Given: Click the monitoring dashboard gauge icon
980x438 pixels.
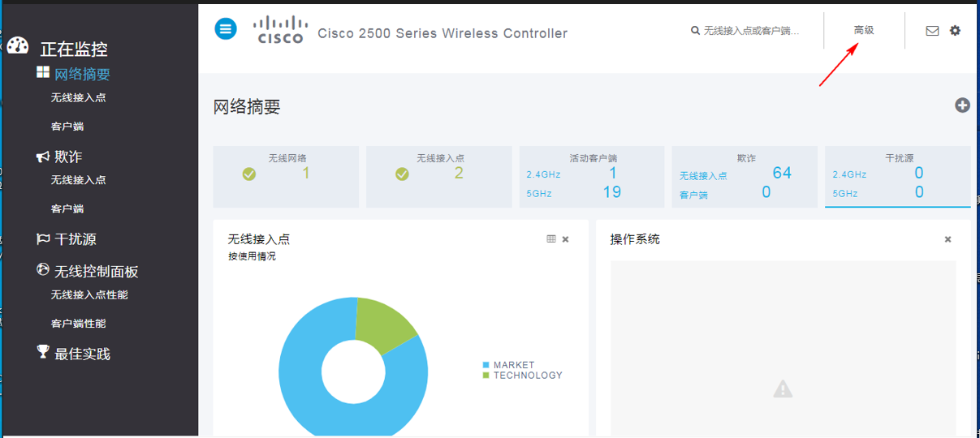Looking at the screenshot, I should (x=18, y=46).
